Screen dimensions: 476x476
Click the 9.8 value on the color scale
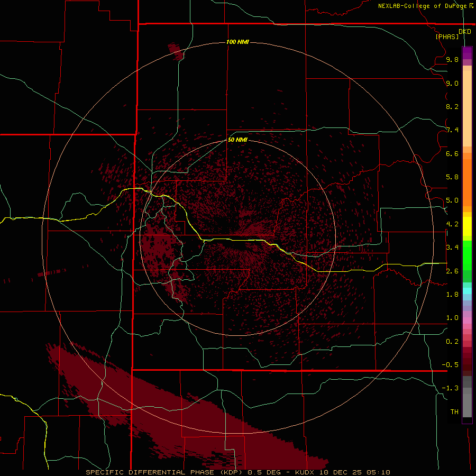tap(452, 59)
